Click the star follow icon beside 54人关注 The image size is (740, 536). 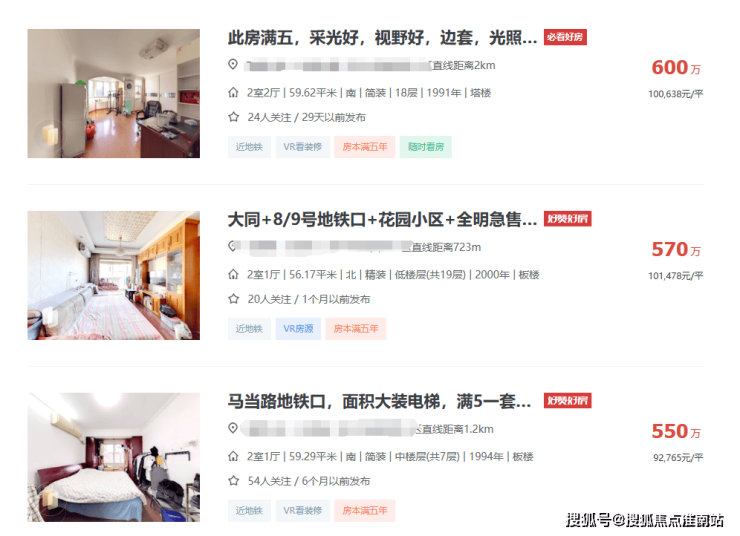(x=234, y=481)
